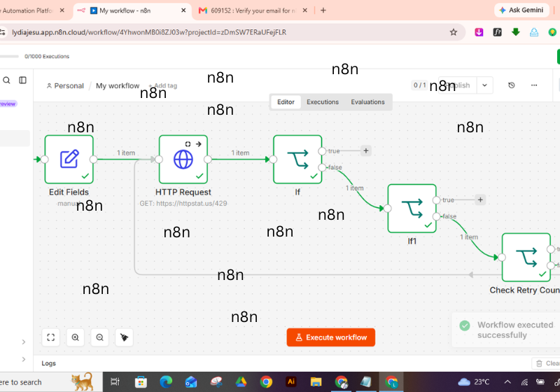This screenshot has width=560, height=392.
Task: Switch to the My workflow browser tab
Action: [x=132, y=10]
